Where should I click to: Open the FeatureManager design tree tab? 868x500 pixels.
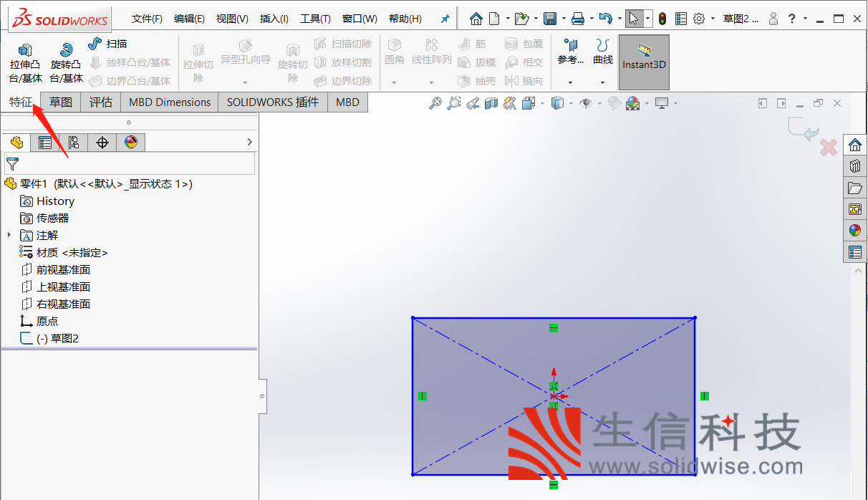[x=16, y=142]
